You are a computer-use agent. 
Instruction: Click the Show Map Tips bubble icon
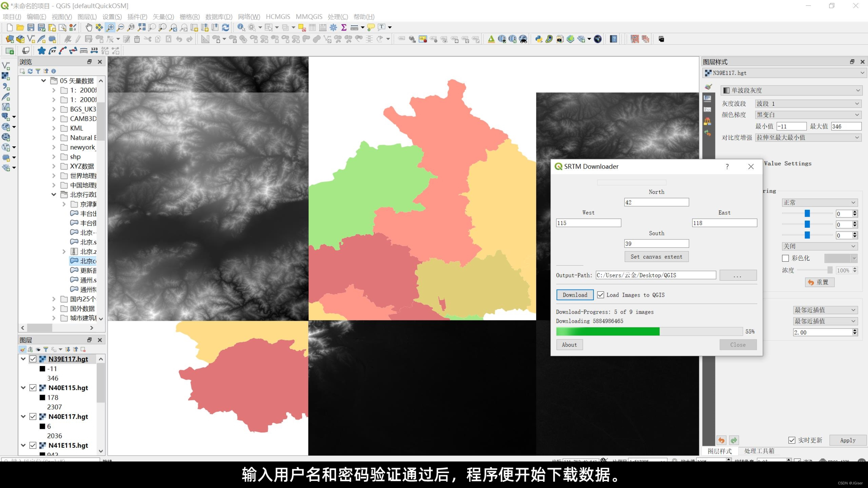point(371,27)
